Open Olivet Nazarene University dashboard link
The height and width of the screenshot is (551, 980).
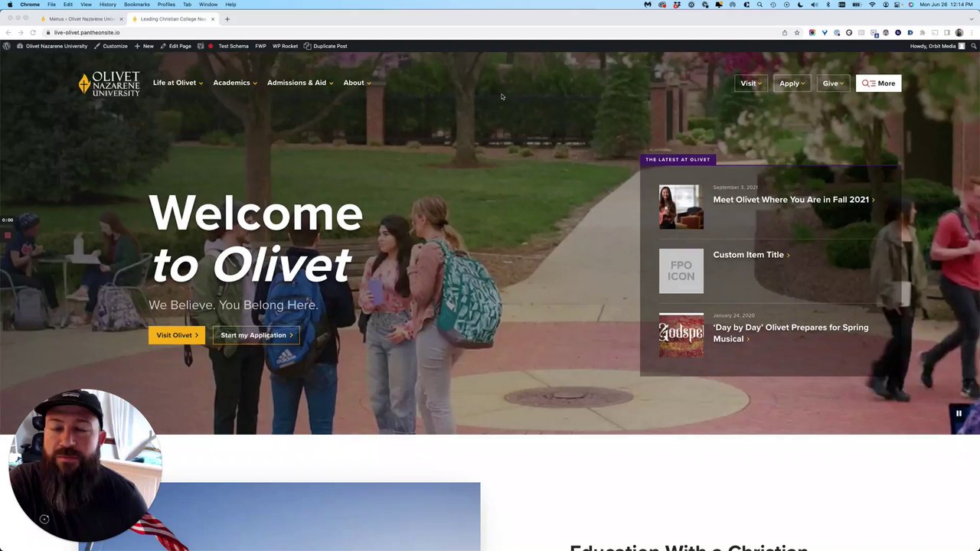(52, 46)
